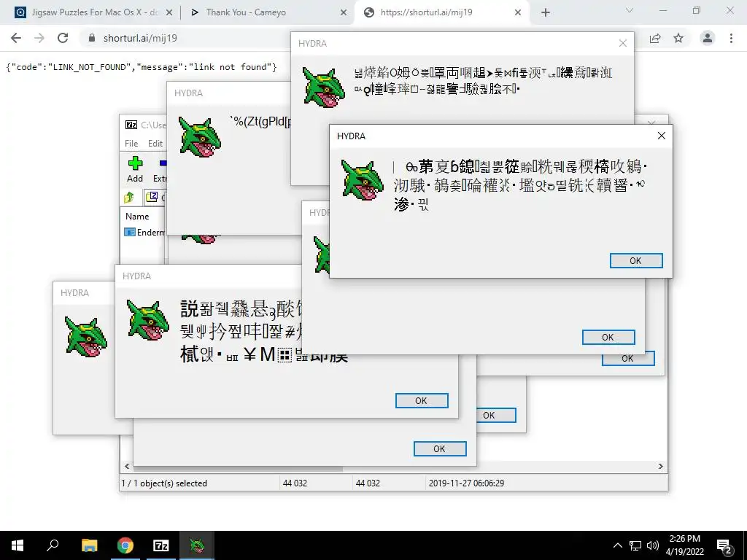Click the network tray icon
This screenshot has width=747, height=560.
[635, 545]
